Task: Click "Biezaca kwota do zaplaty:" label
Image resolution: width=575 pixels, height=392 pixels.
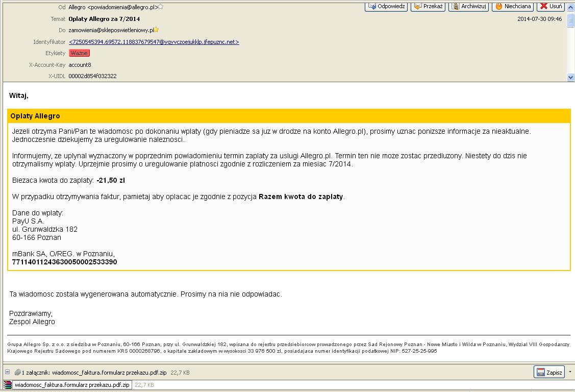Action: click(53, 180)
